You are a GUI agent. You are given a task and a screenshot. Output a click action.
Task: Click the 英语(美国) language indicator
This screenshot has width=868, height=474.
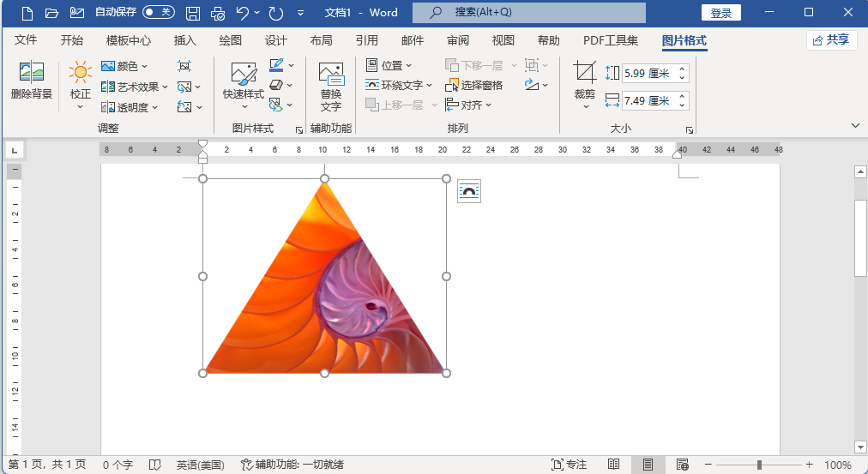tap(201, 465)
